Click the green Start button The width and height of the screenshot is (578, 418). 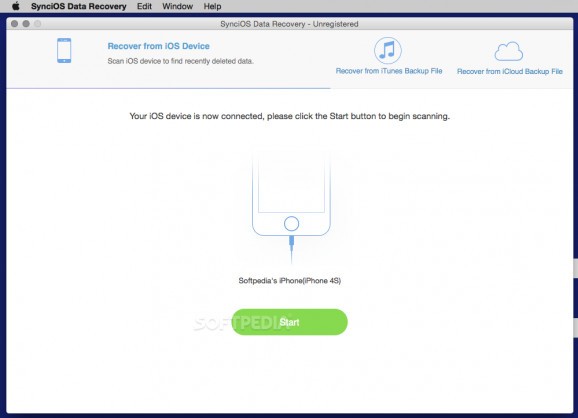[289, 322]
